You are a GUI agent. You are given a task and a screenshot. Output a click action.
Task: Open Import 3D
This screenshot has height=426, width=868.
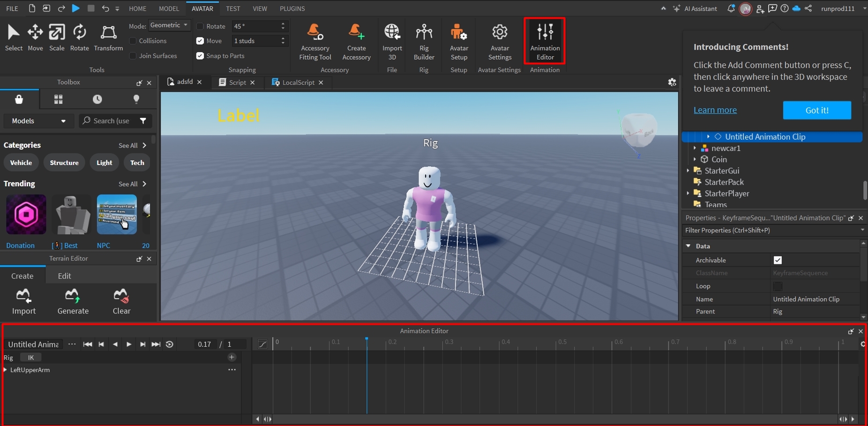[x=392, y=42]
